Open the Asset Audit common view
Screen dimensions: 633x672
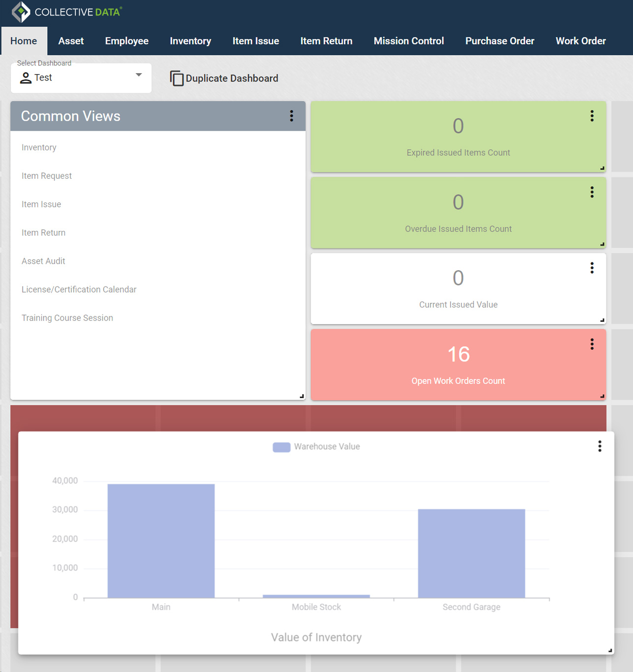[x=43, y=261]
